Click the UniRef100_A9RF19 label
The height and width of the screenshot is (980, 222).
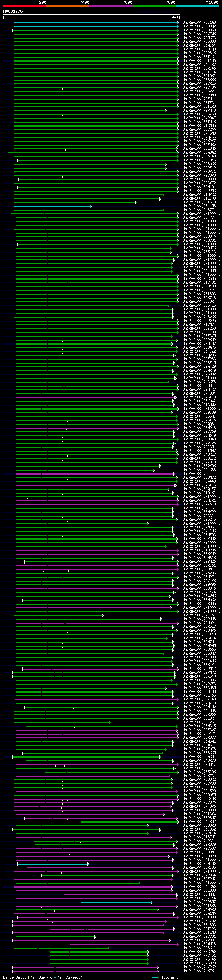coord(199,168)
